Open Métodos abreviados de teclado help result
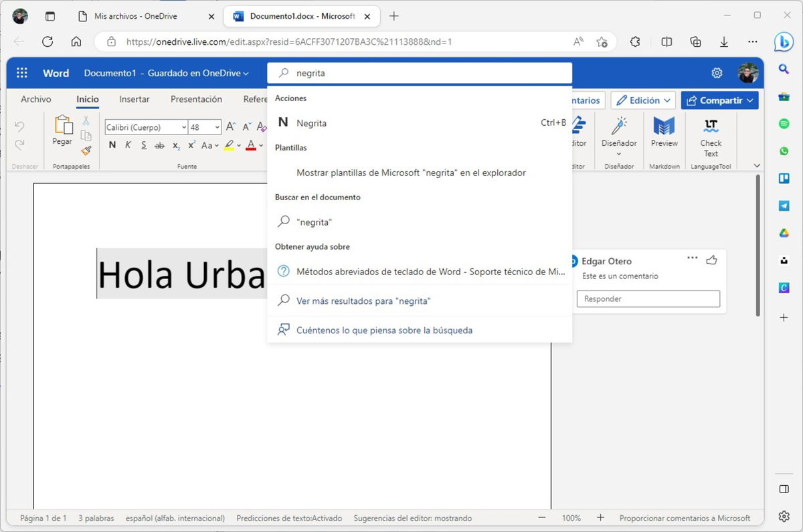Screen dimensions: 803x532 420,272
